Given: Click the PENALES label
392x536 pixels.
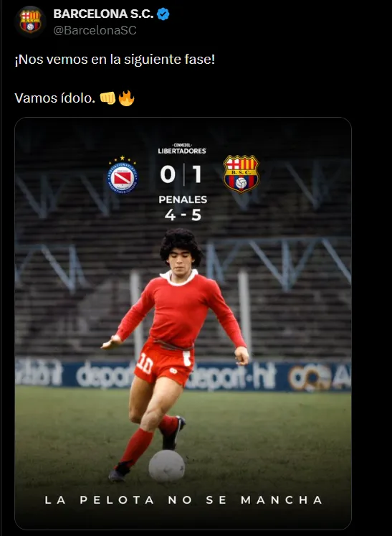Looking at the screenshot, I should [x=183, y=199].
